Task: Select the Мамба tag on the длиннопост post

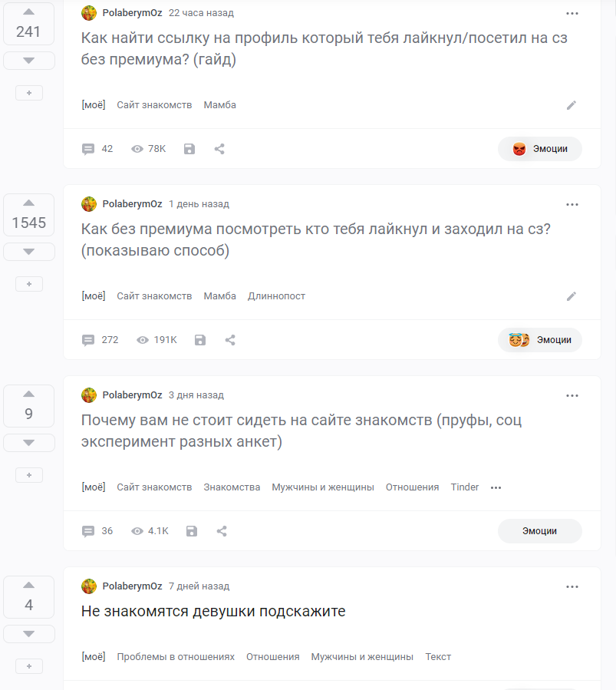Action: [x=219, y=296]
